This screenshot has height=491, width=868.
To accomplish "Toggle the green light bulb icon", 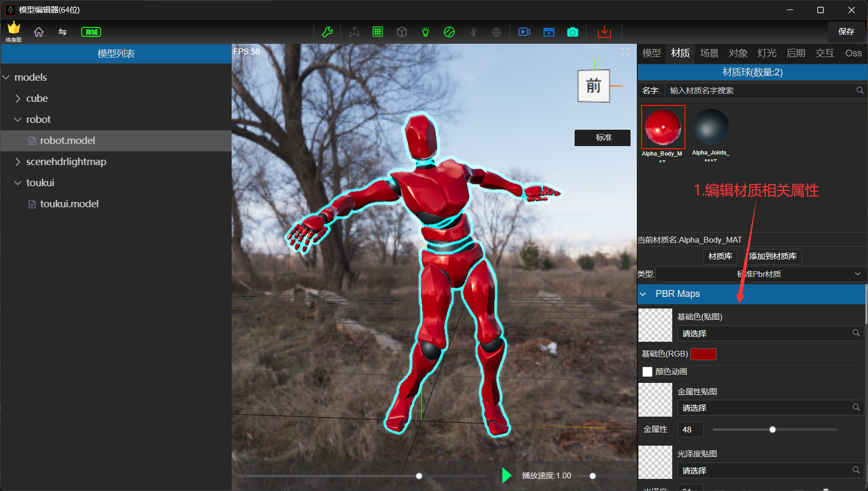I will pos(425,32).
